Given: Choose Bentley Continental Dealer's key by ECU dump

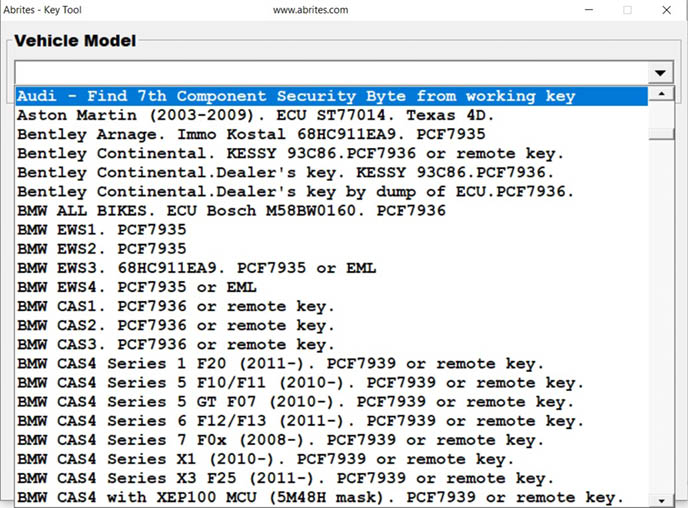Looking at the screenshot, I should point(295,191).
